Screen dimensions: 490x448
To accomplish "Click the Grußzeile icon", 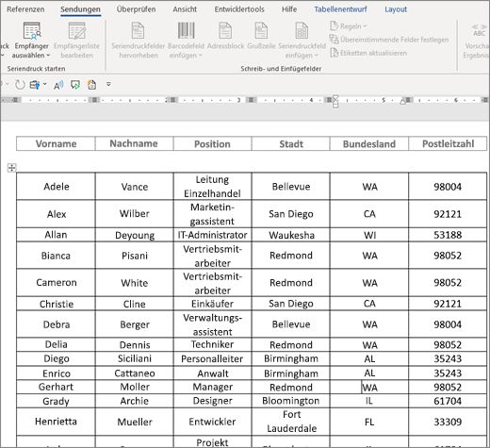I will click(x=261, y=30).
